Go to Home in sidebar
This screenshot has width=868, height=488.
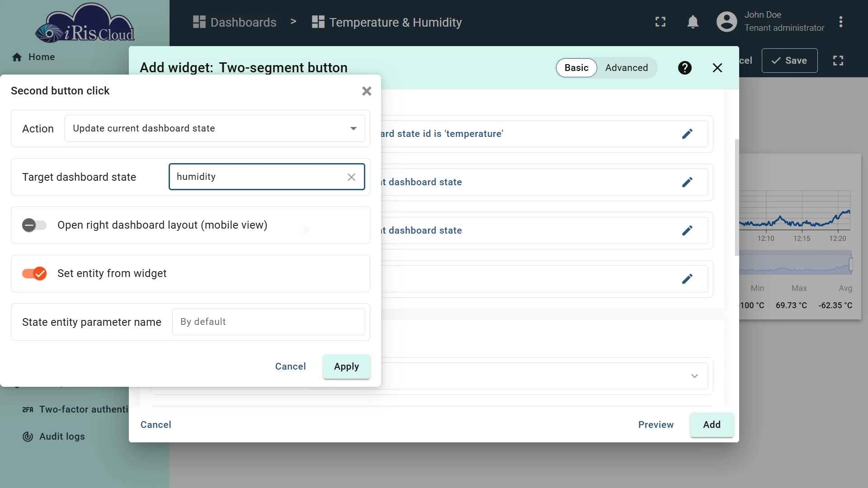pos(34,57)
